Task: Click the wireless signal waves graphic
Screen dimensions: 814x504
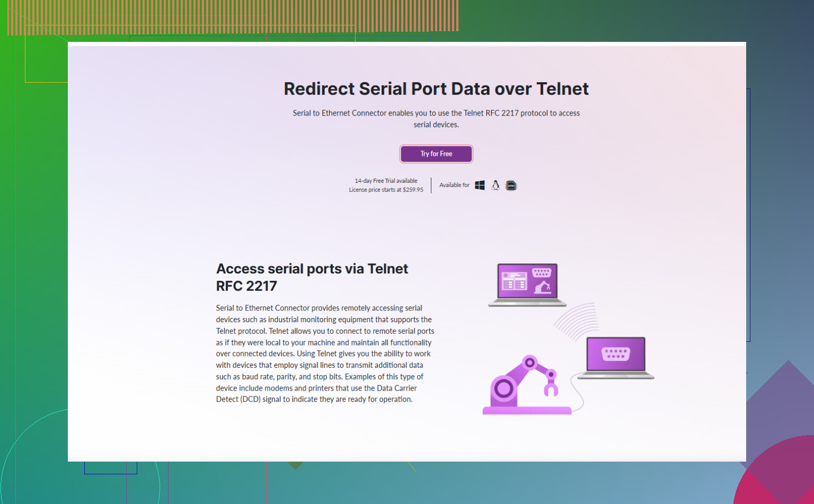Action: (x=578, y=321)
